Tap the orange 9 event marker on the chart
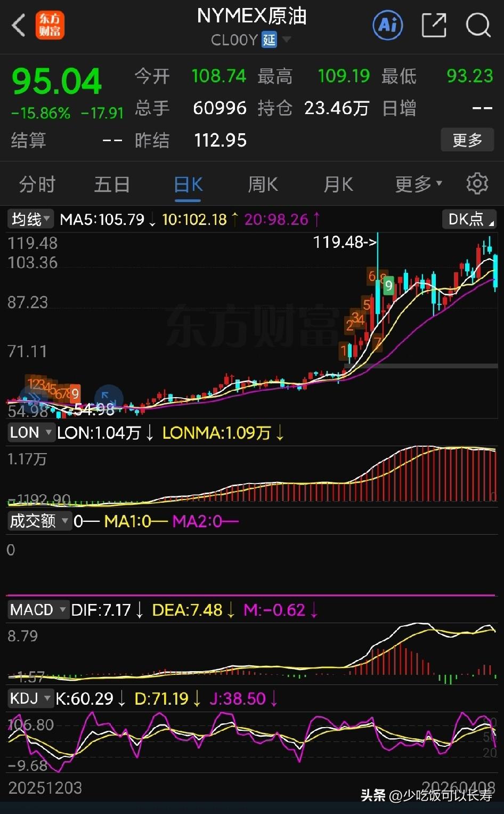This screenshot has height=814, width=504. tap(75, 394)
